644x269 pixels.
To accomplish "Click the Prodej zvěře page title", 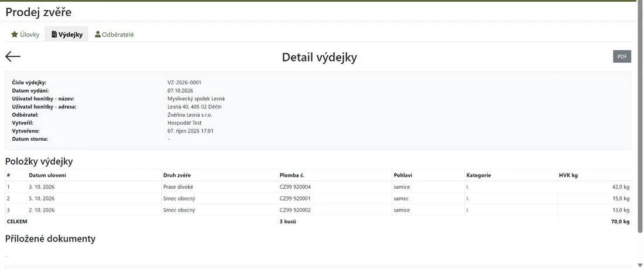I will [x=39, y=12].
